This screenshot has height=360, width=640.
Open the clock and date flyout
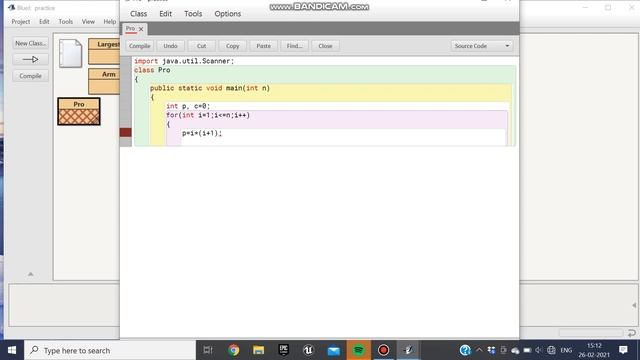[x=594, y=350]
